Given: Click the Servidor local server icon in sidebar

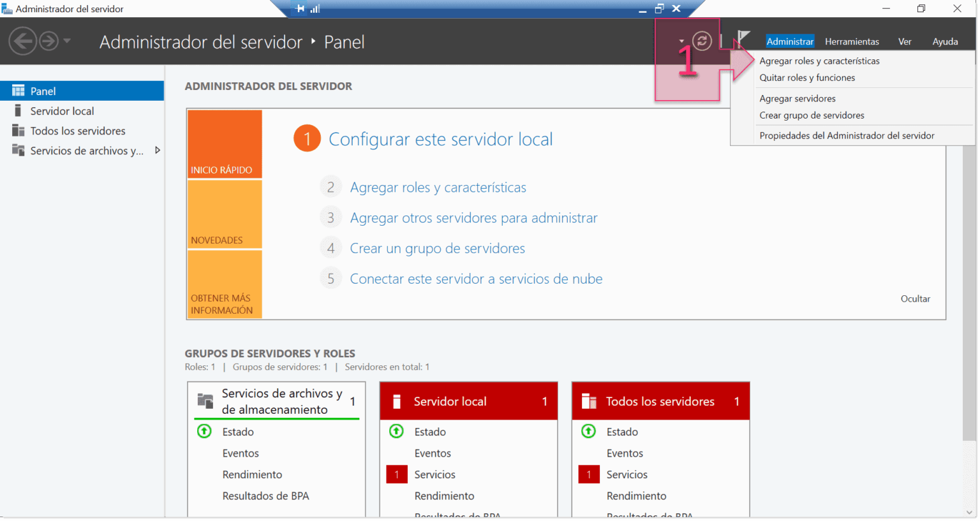Looking at the screenshot, I should 17,110.
